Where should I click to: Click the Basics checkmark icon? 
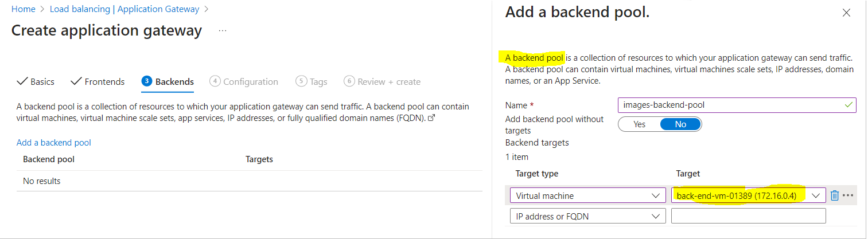pos(22,81)
